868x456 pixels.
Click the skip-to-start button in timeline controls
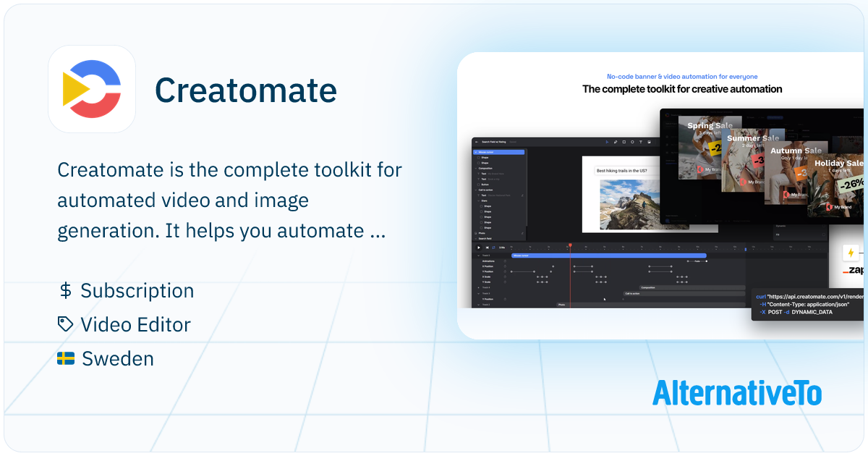[487, 248]
